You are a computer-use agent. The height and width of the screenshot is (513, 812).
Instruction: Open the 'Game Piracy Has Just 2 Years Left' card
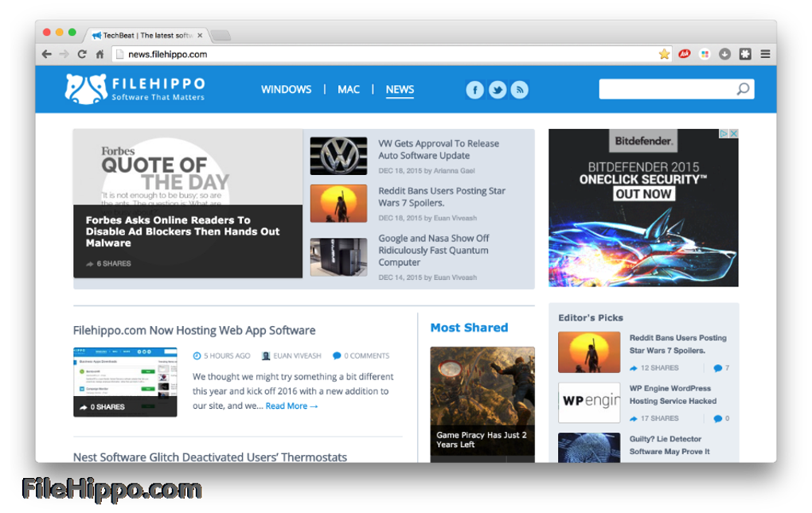coord(482,404)
